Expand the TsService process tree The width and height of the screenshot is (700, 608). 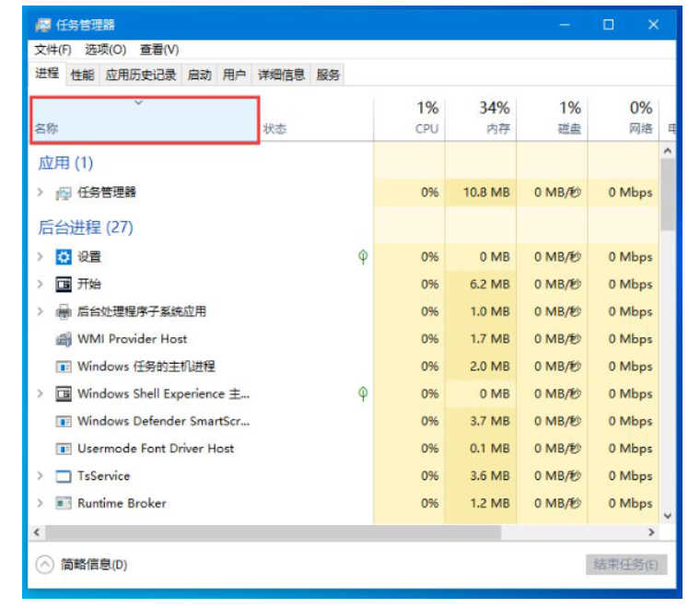click(x=40, y=476)
